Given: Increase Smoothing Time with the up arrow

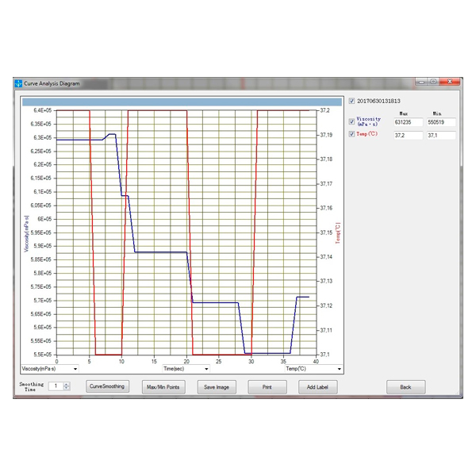Looking at the screenshot, I should [67, 383].
